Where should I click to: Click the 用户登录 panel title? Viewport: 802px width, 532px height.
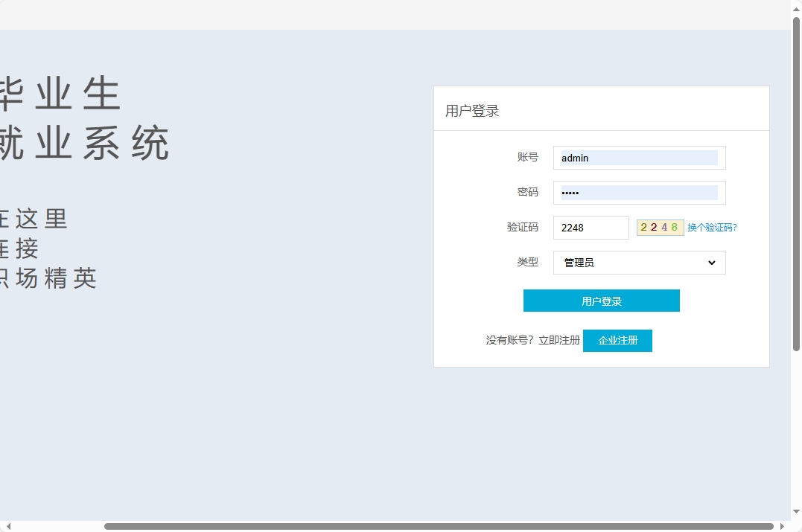tap(471, 110)
